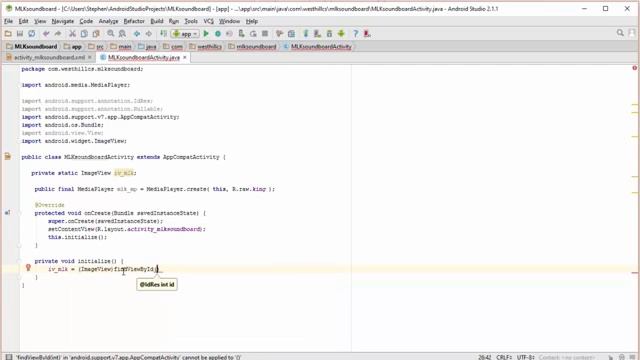The image size is (640, 360).
Task: Click the Open folder toolbar icon
Action: click(8, 34)
